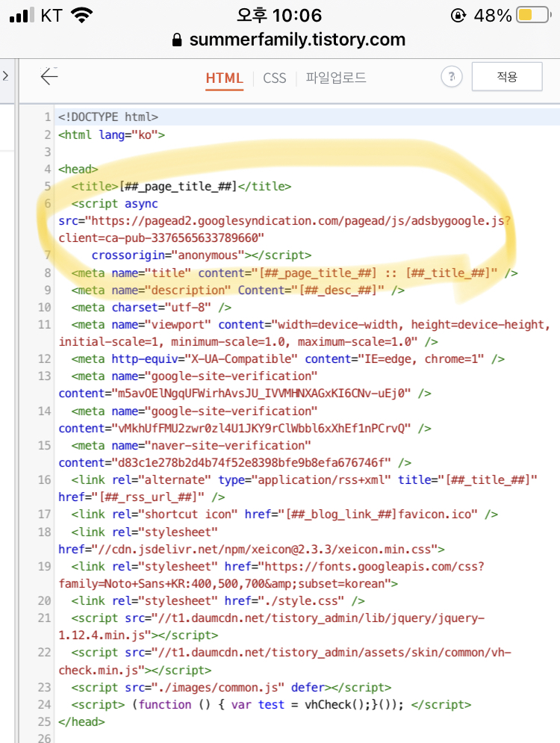
Task: Switch to the CSS tab
Action: 275,78
